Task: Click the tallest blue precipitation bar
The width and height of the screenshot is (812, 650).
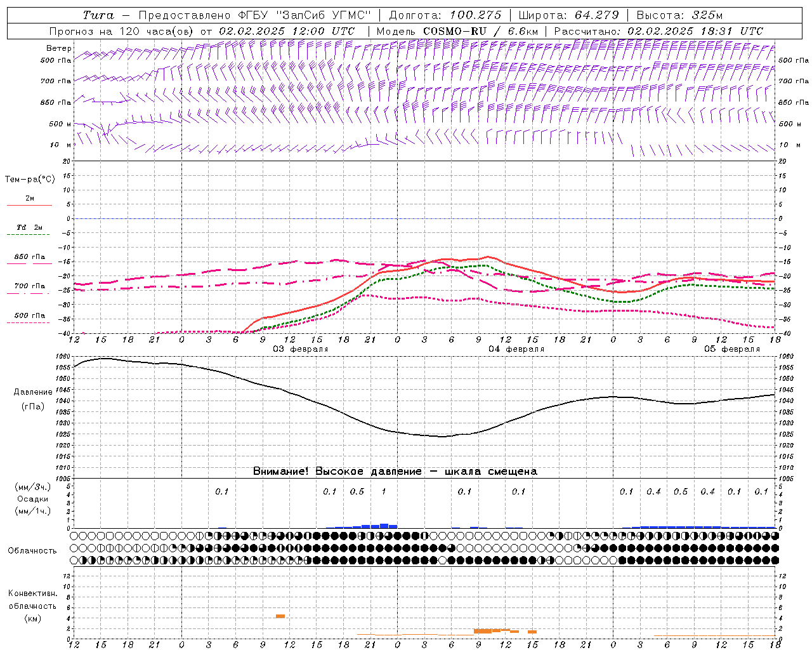Action: 384,526
